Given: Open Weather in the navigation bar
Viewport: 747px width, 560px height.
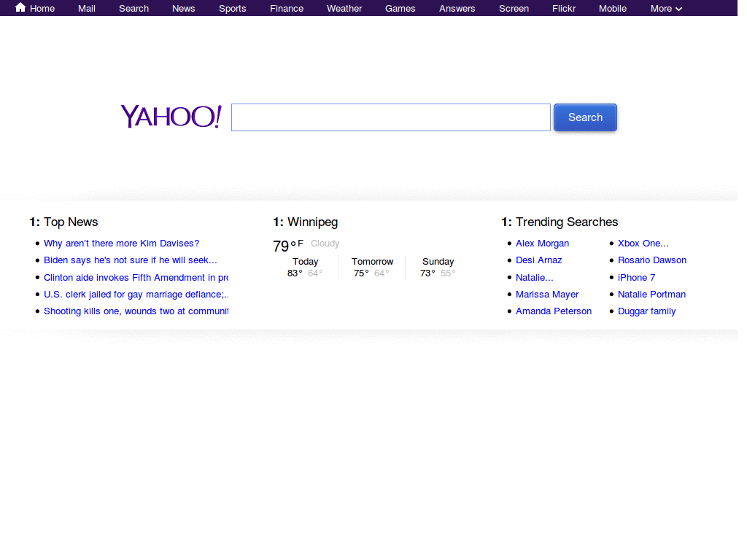Looking at the screenshot, I should pyautogui.click(x=344, y=9).
